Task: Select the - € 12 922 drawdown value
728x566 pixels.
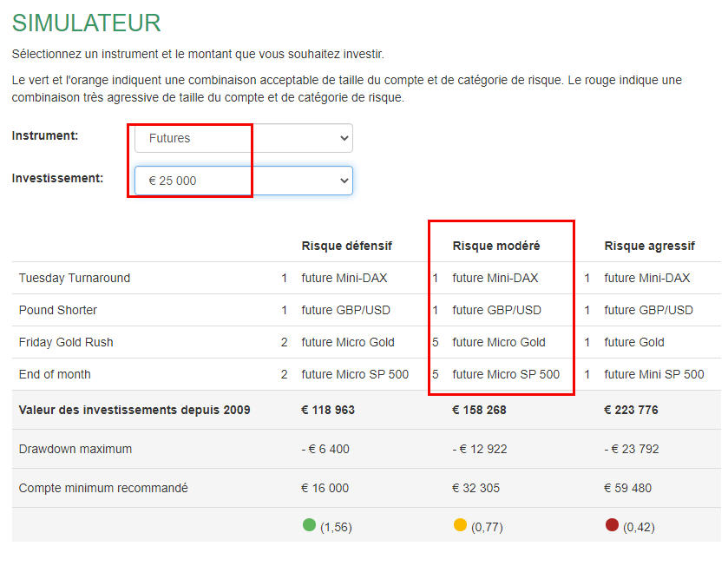Action: [x=480, y=449]
